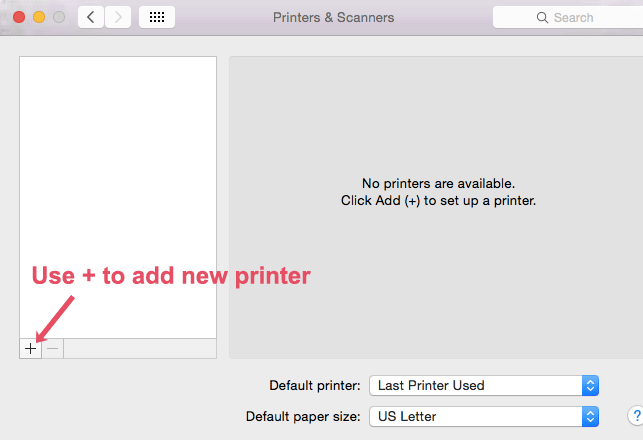This screenshot has height=440, width=643.
Task: Go back with the left chevron button
Action: [91, 17]
